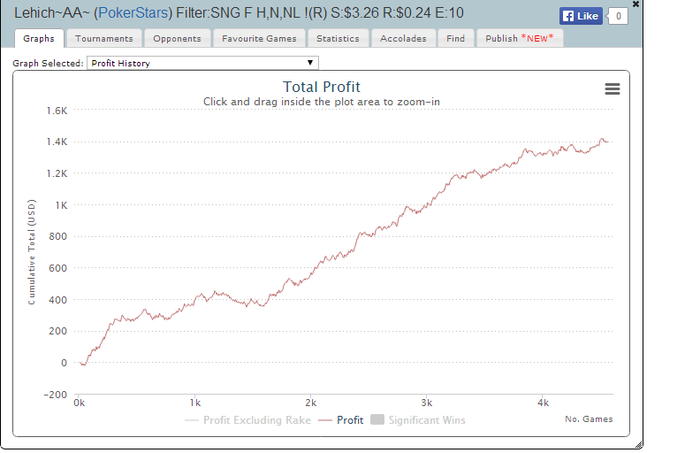Switch to the Find tab
Viewport: 700px width, 453px height.
pos(456,38)
